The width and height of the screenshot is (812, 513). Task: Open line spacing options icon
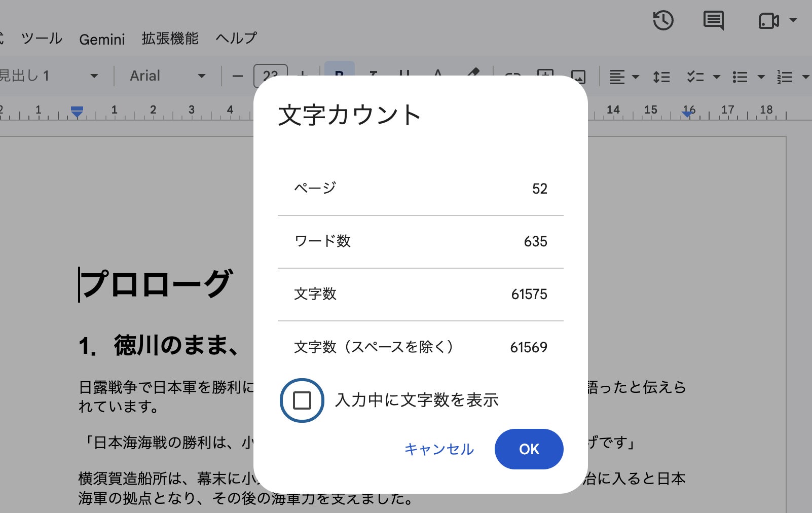(x=661, y=77)
